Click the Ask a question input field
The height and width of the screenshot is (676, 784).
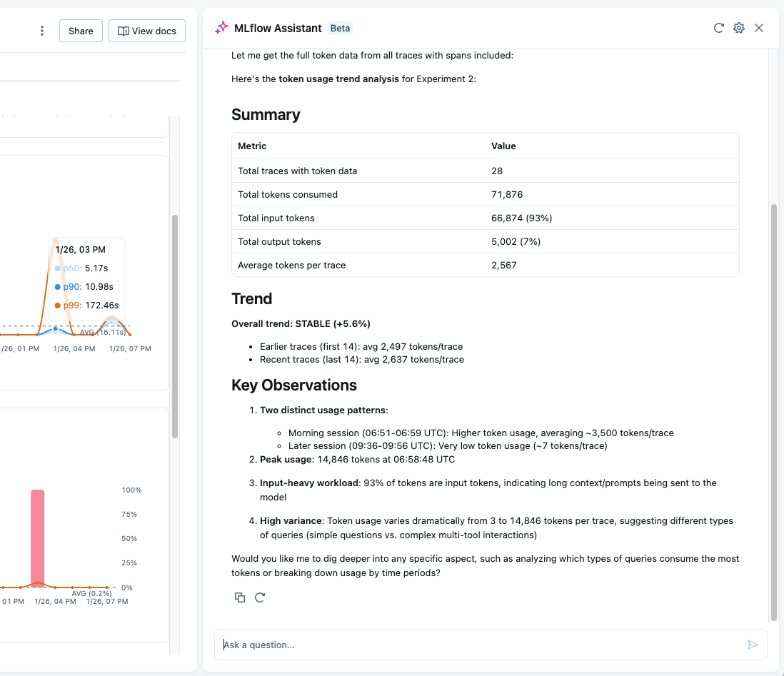point(428,645)
